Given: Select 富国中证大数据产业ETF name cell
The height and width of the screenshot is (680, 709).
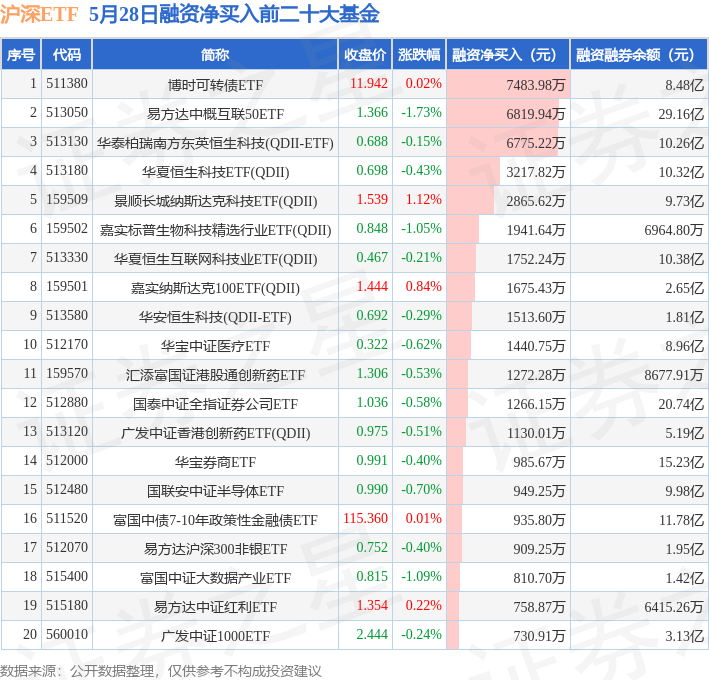Looking at the screenshot, I should coord(215,577).
